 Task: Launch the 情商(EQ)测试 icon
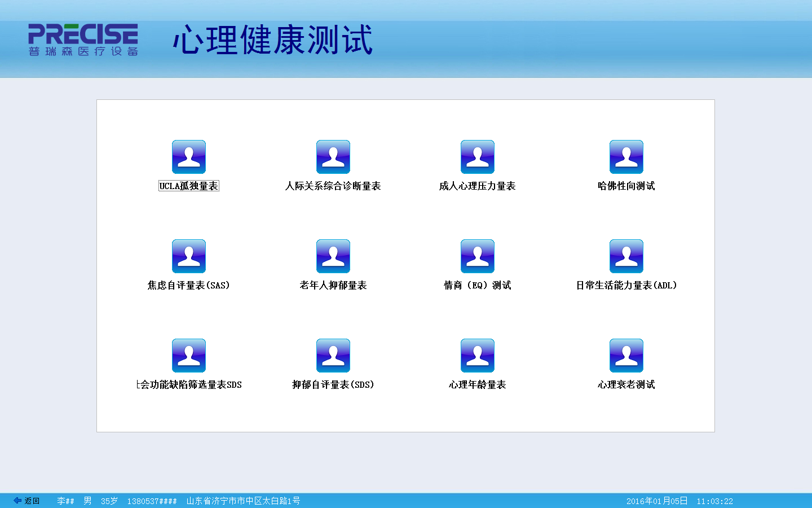[x=477, y=256]
